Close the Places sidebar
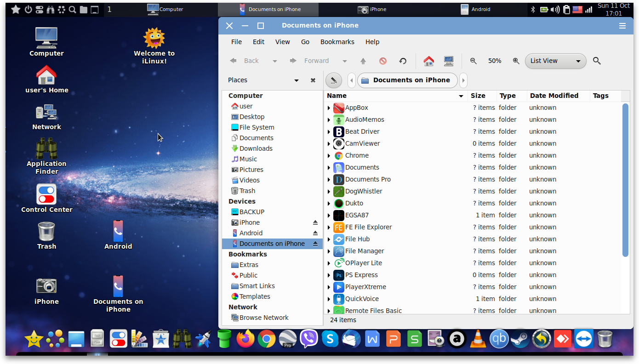The height and width of the screenshot is (364, 639). pos(313,80)
